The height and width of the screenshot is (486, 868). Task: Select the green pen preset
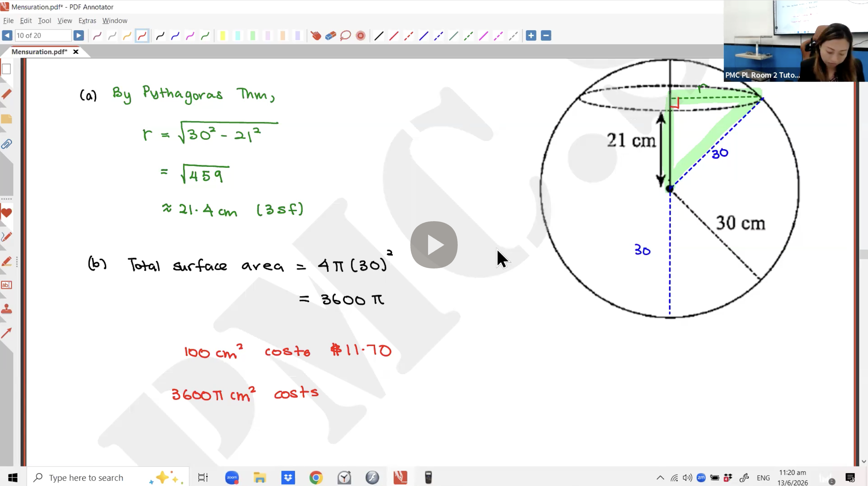tap(205, 35)
